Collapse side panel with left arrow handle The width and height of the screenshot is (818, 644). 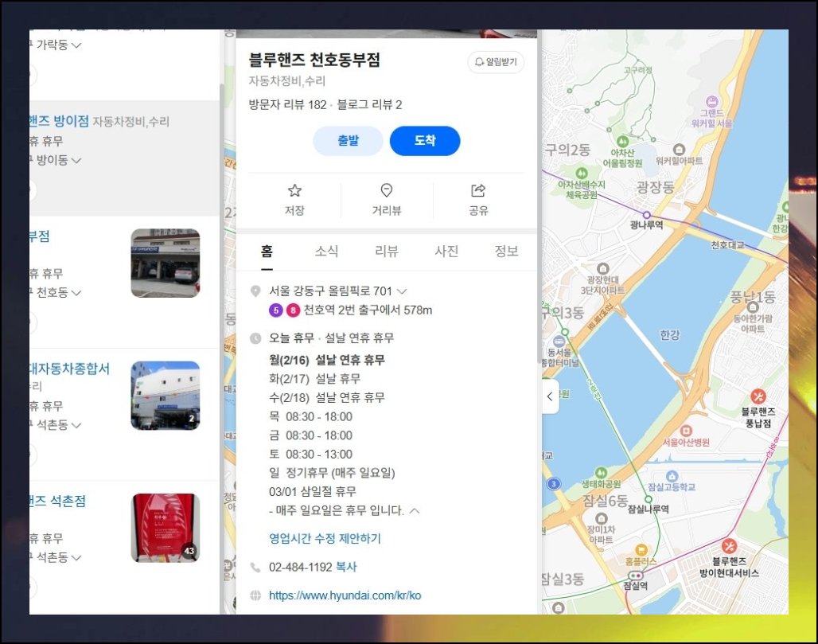coord(550,396)
